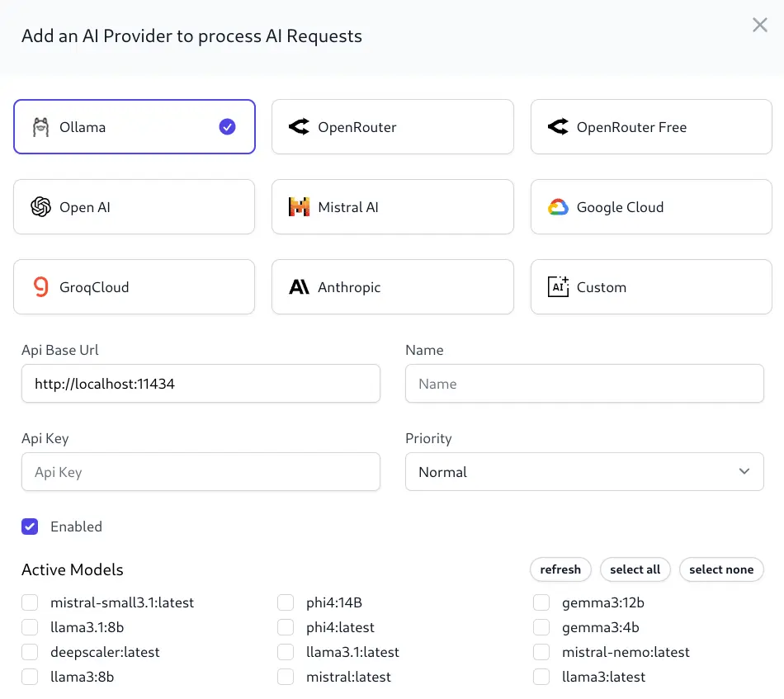Click the Priority field label

428,438
